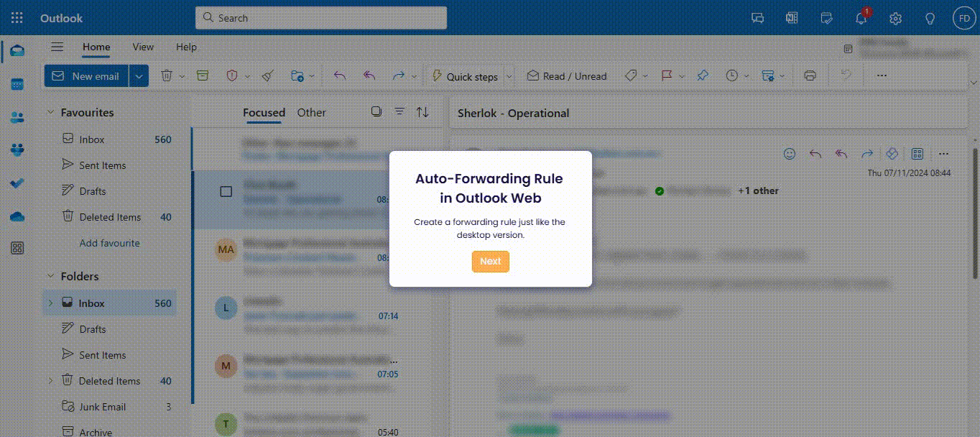This screenshot has height=437, width=980.
Task: Click the Add favourite link
Action: tap(109, 243)
